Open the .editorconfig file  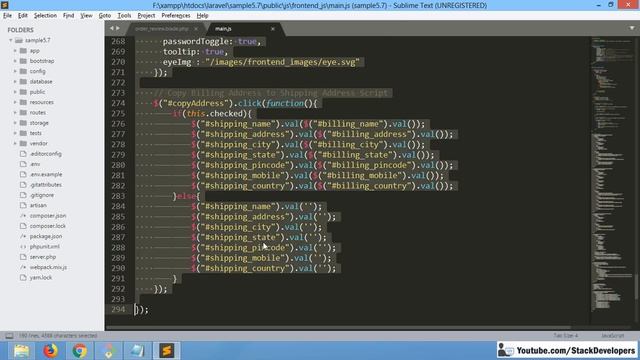coord(45,154)
